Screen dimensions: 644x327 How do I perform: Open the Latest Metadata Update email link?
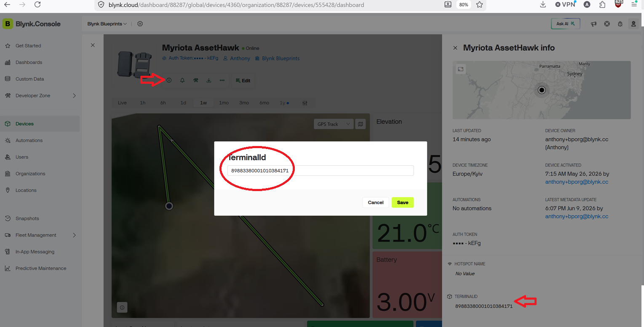pos(577,216)
